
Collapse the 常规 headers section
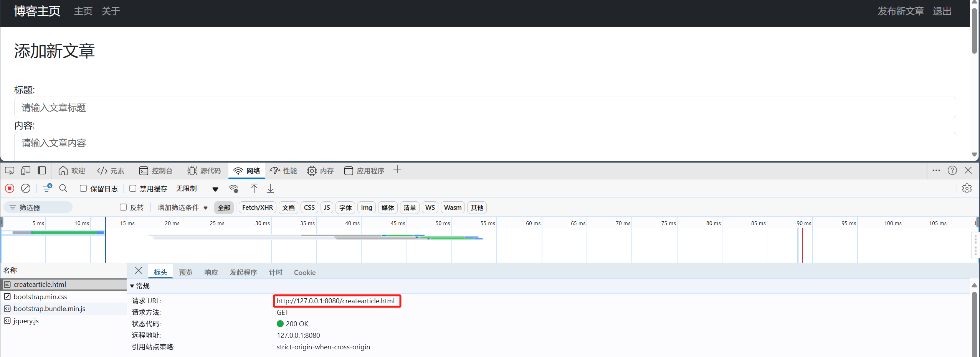[x=132, y=286]
